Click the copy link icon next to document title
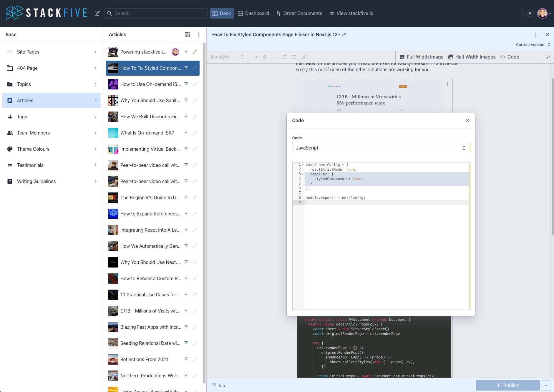 (344, 34)
